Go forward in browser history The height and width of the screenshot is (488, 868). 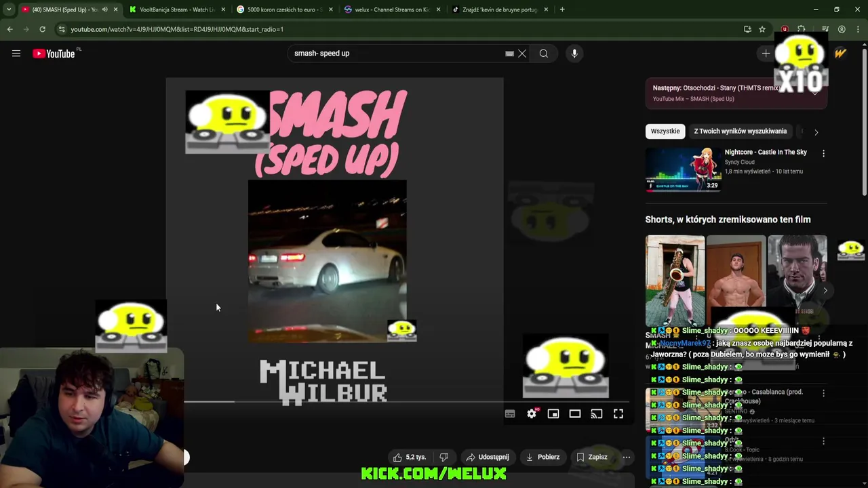click(x=26, y=29)
